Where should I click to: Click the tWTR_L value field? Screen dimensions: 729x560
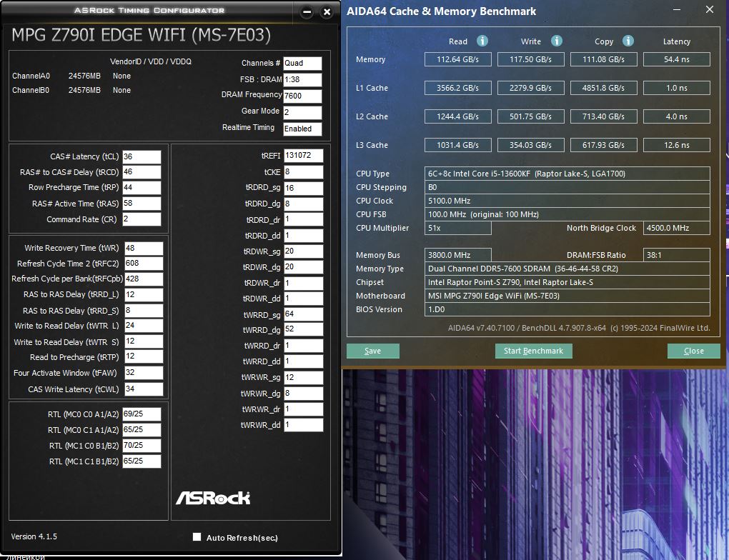pos(144,325)
